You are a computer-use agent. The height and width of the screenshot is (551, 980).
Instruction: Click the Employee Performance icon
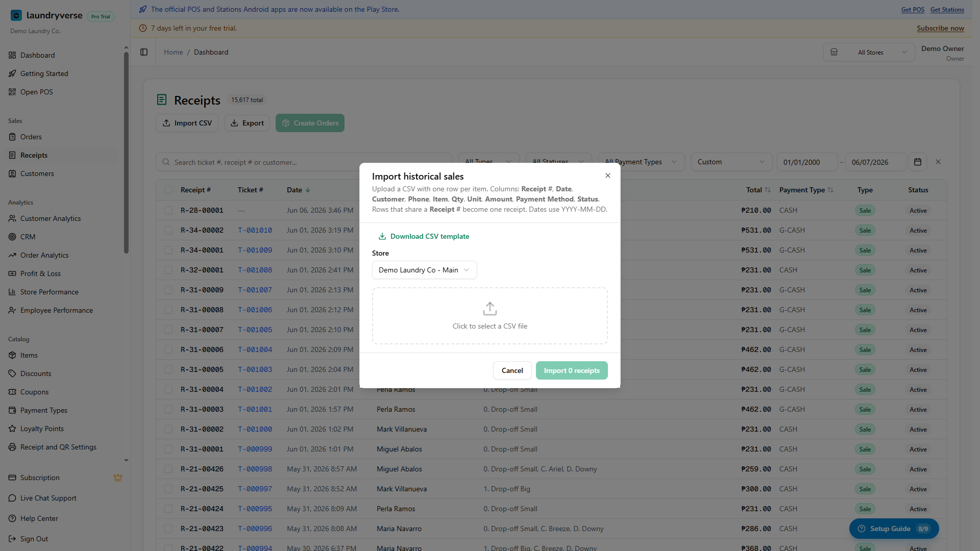point(12,310)
